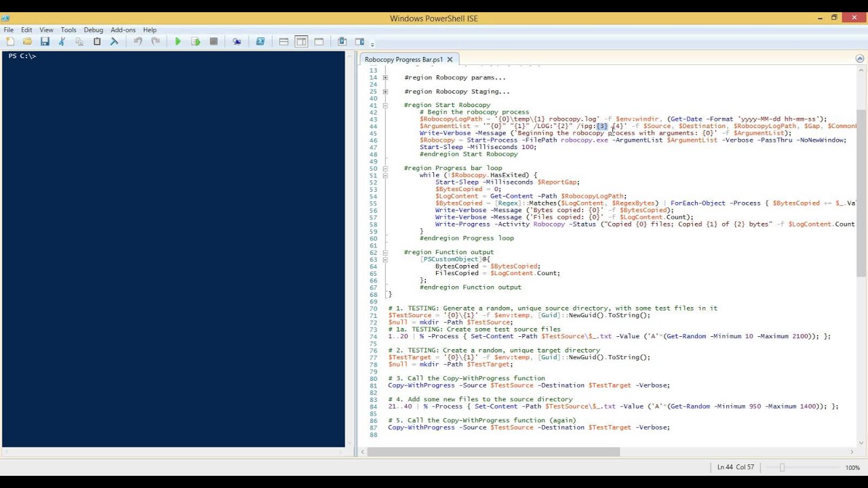Click the Show Command Window icon
The image size is (868, 488).
click(342, 41)
